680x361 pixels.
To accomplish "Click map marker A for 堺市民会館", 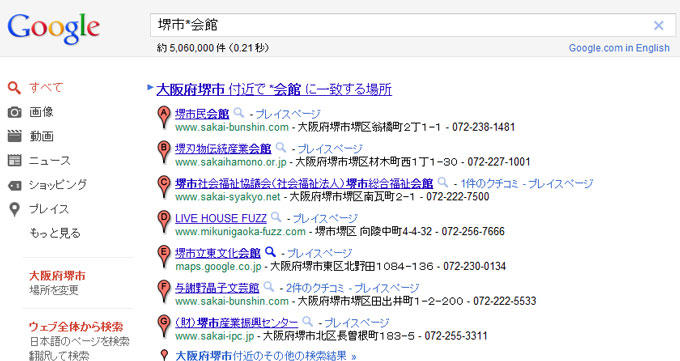I will click(163, 117).
